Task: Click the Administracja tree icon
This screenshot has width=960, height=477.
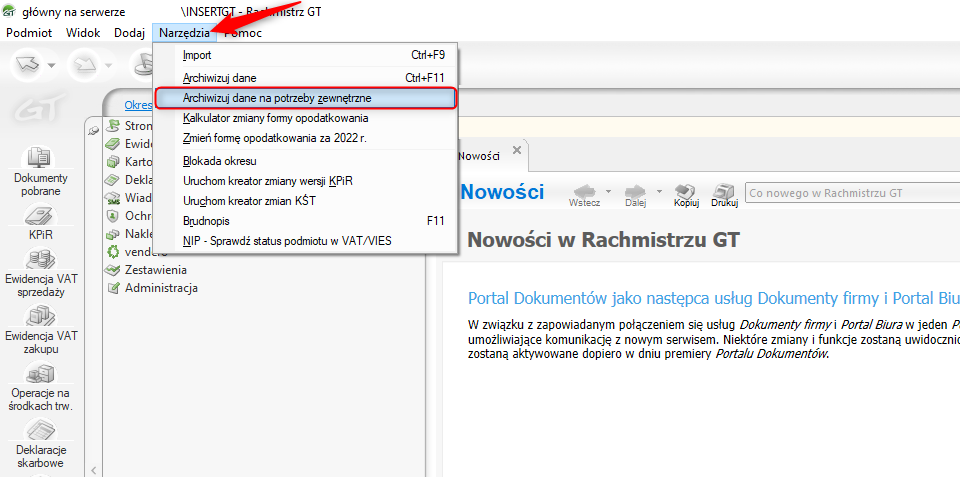Action: click(113, 288)
